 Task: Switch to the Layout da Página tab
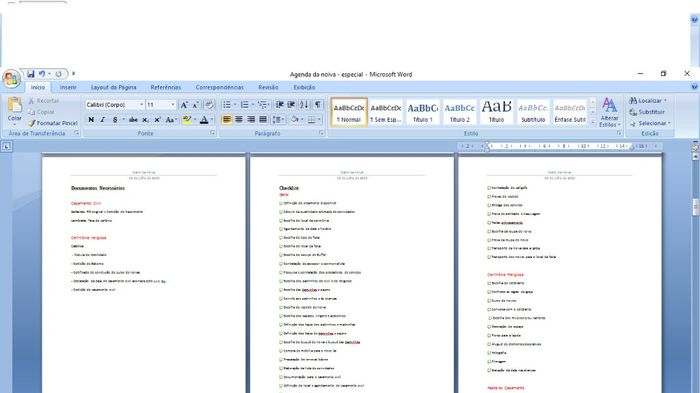pos(113,88)
